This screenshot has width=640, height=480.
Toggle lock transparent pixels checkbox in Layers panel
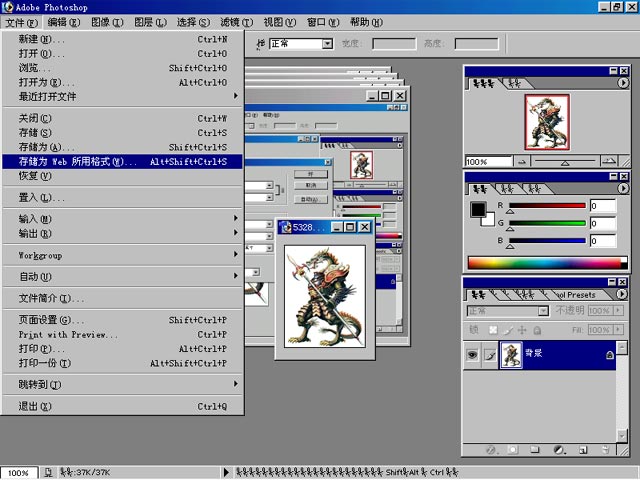(x=493, y=330)
